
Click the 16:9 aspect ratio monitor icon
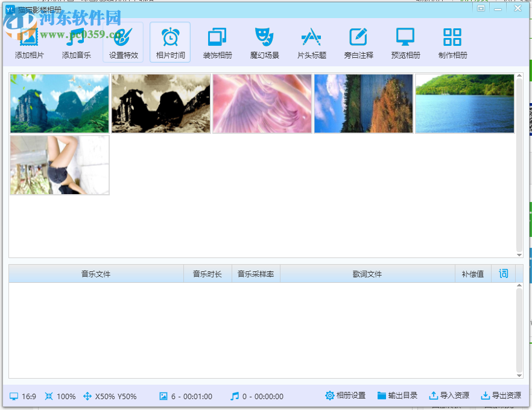[x=14, y=396]
